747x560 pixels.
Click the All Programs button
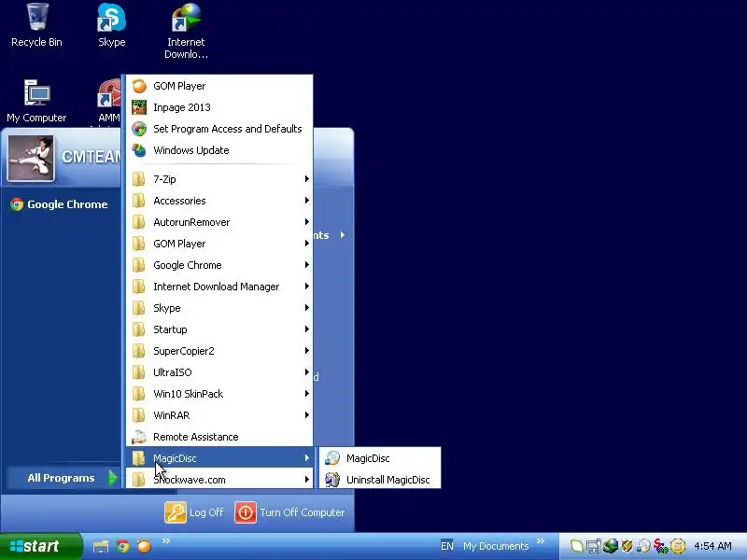[63, 478]
